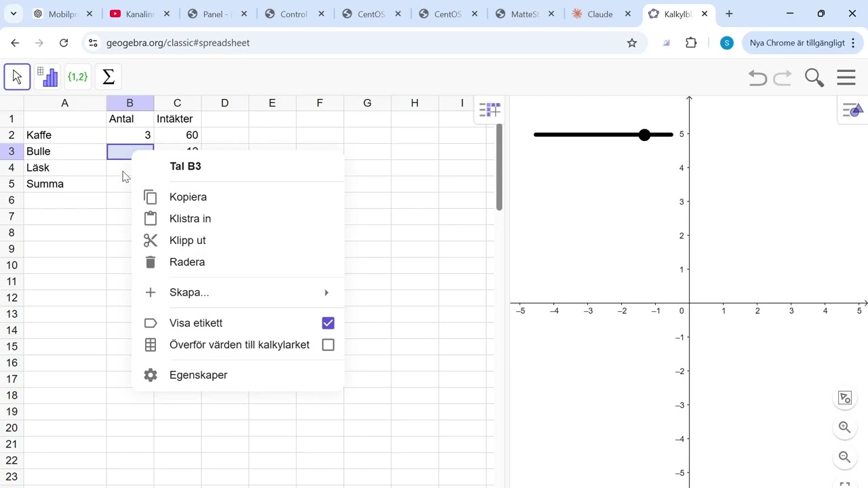Choose Kopiera from context menu
The image size is (868, 488).
[x=237, y=197]
